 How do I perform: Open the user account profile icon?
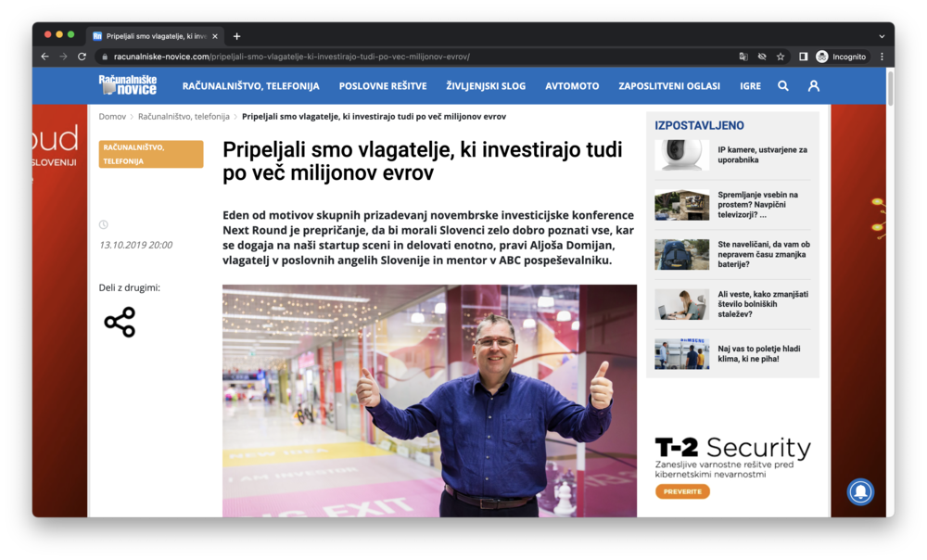coord(813,86)
